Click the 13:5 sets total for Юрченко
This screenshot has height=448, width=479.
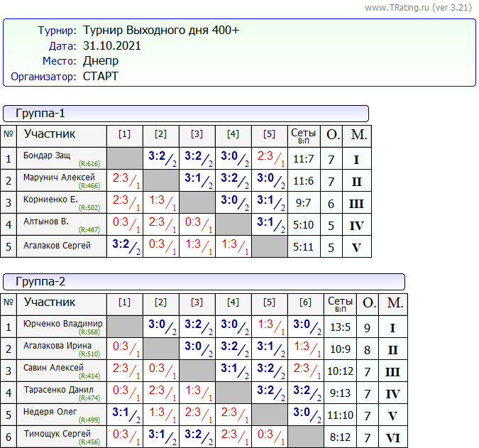(339, 328)
